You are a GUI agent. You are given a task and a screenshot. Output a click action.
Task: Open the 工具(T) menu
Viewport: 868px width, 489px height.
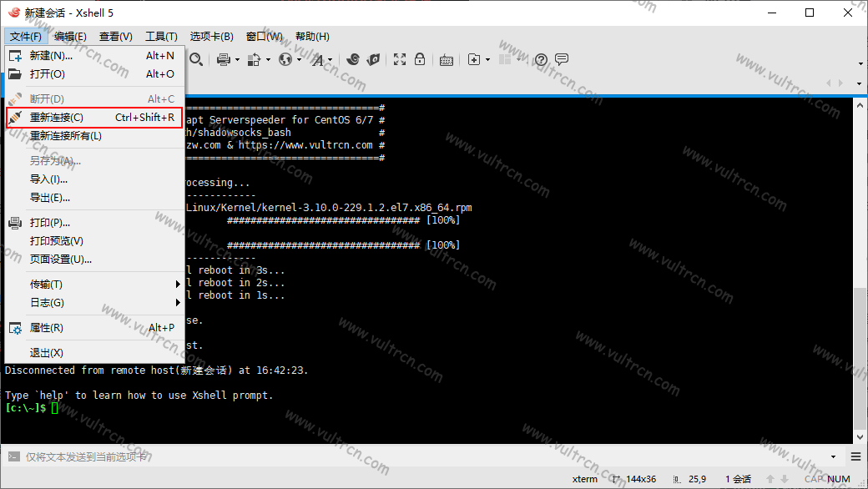coord(161,37)
